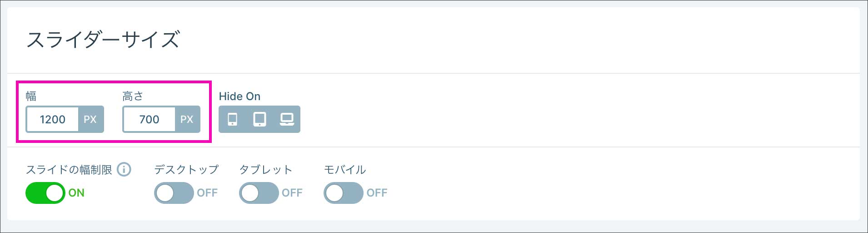The height and width of the screenshot is (233, 868).
Task: Click the Hide On label
Action: 239,96
